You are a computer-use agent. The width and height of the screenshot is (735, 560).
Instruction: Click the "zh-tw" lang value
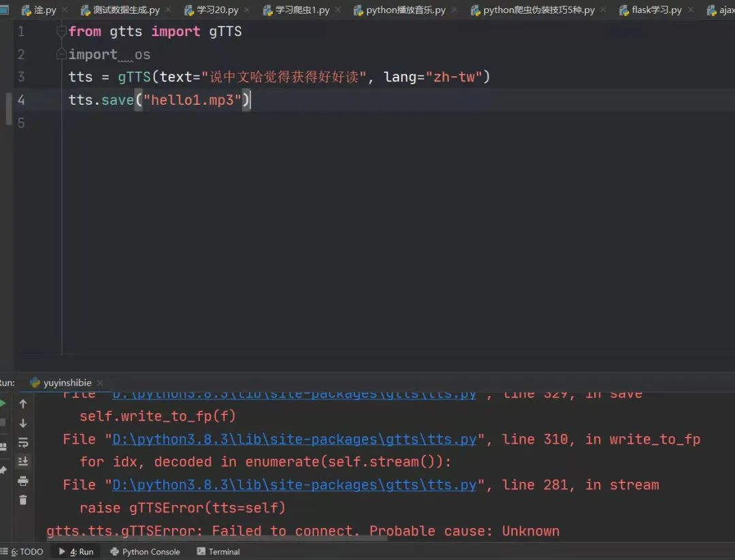pyautogui.click(x=454, y=77)
